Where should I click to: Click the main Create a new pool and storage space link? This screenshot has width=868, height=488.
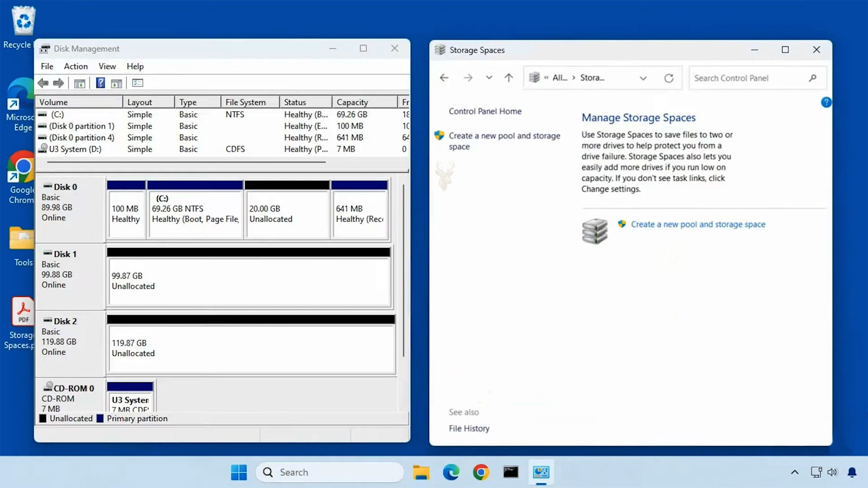(x=698, y=224)
